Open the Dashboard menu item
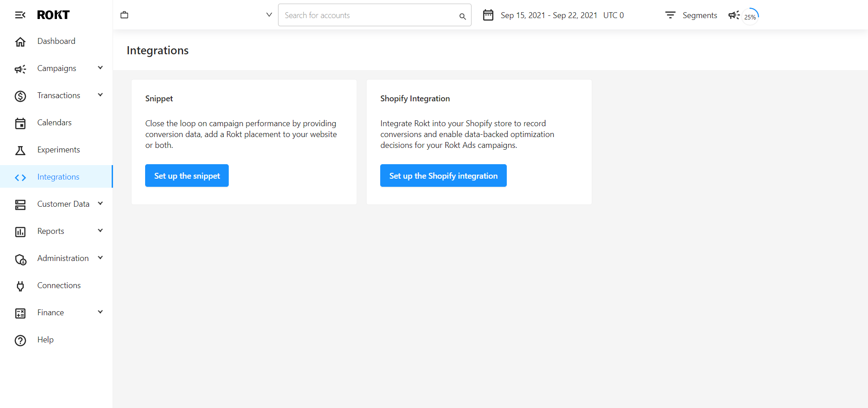 click(x=56, y=41)
